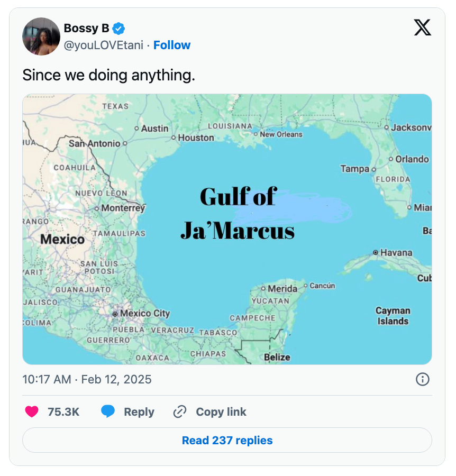Select the tweet text Since we doing anything
The height and width of the screenshot is (476, 456).
click(110, 75)
